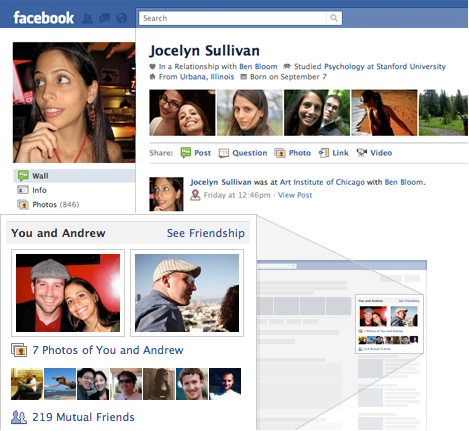
Task: Click the relationship heart icon
Action: [x=153, y=67]
